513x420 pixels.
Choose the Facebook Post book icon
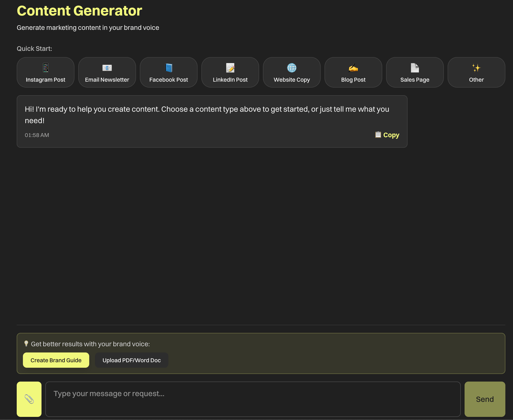(169, 68)
